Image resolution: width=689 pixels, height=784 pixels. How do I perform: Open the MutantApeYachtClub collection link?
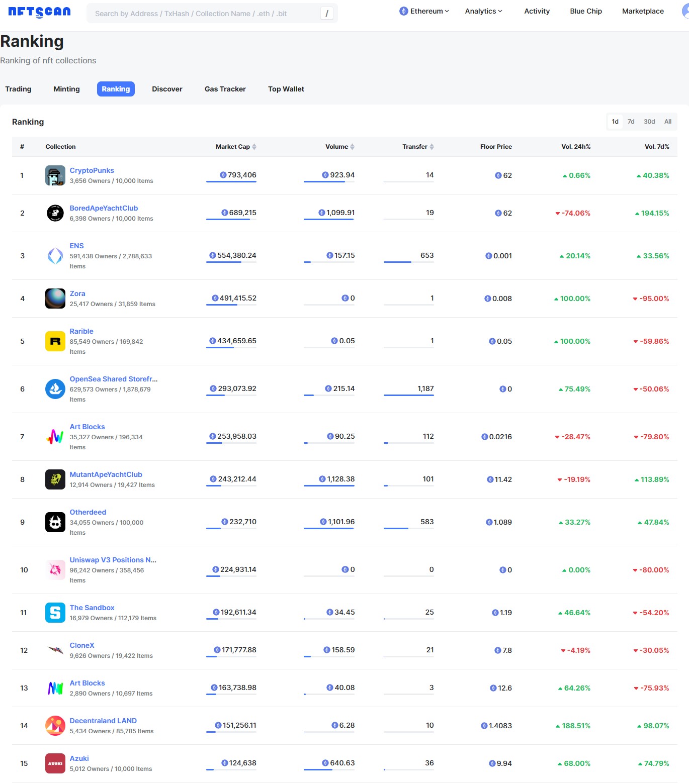pyautogui.click(x=106, y=474)
